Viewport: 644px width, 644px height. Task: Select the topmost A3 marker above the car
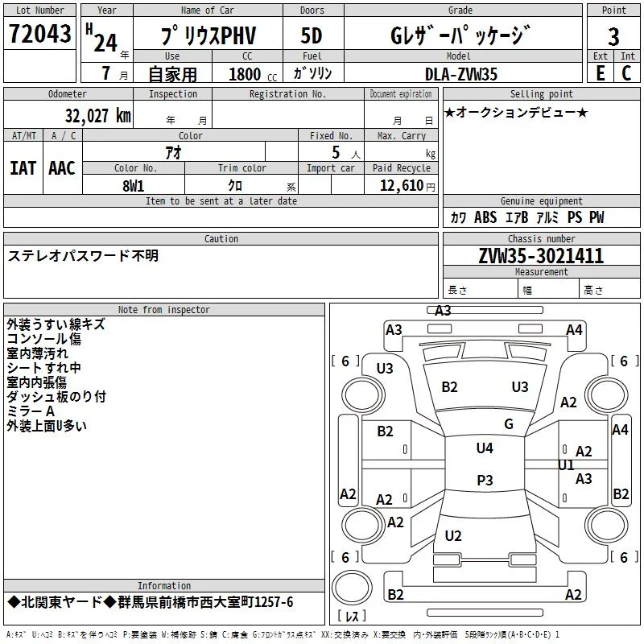443,311
